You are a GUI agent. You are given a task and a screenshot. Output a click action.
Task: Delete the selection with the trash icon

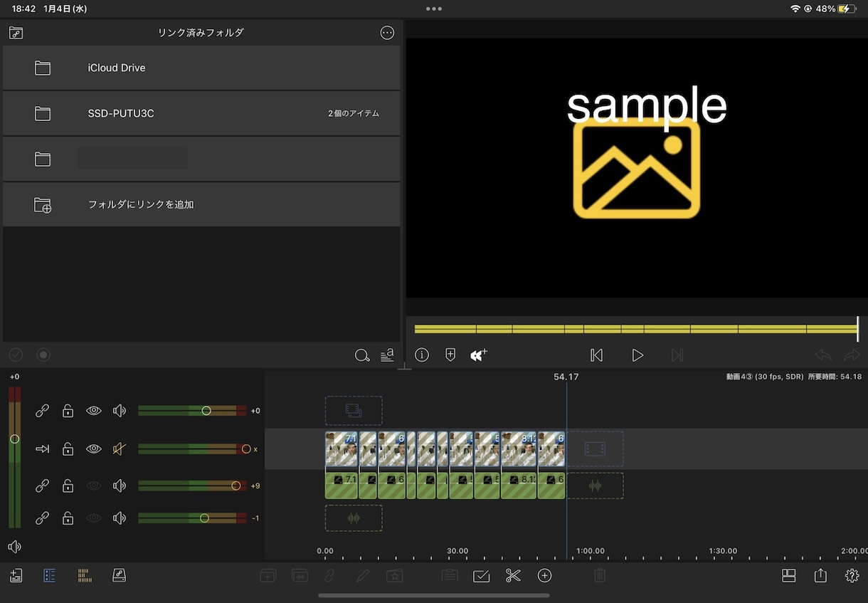(x=600, y=576)
